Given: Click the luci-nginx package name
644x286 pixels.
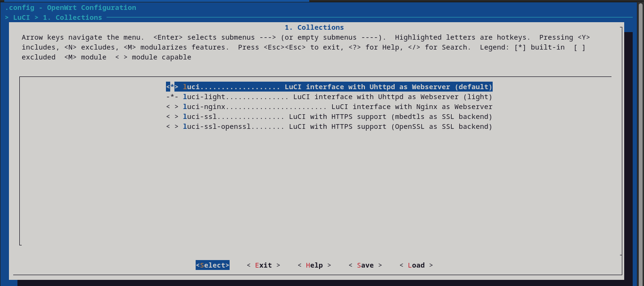Looking at the screenshot, I should click(x=204, y=107).
